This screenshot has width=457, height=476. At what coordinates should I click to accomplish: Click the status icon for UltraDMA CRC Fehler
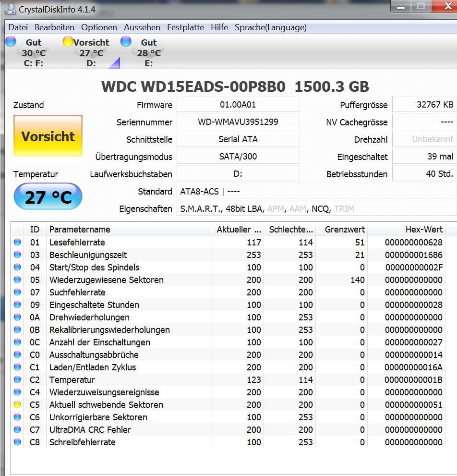pyautogui.click(x=17, y=429)
